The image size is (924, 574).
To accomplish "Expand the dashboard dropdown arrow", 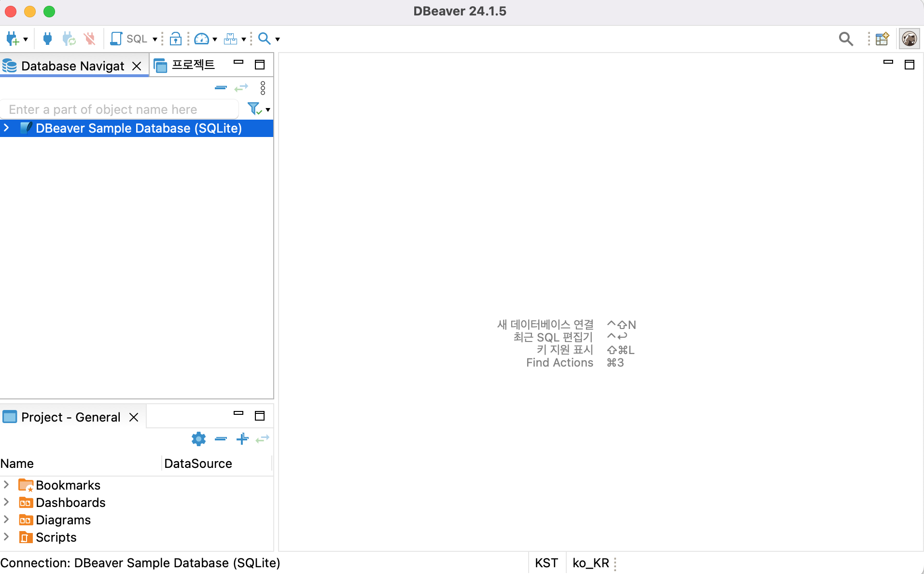I will coord(215,39).
